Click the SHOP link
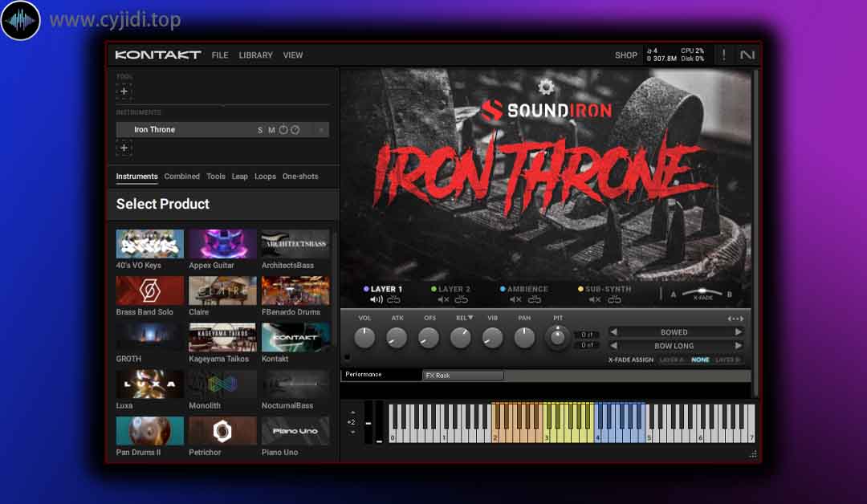The image size is (867, 504). pos(626,55)
